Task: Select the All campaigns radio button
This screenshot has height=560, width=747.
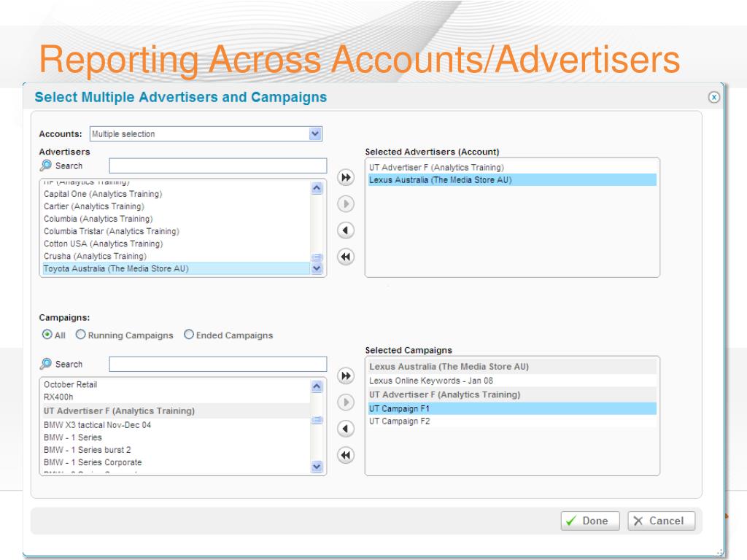Action: tap(47, 334)
